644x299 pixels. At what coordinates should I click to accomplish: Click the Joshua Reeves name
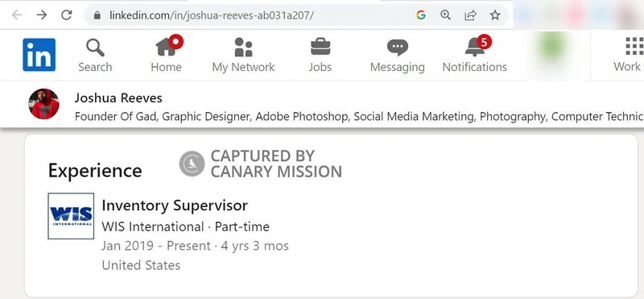coord(118,98)
